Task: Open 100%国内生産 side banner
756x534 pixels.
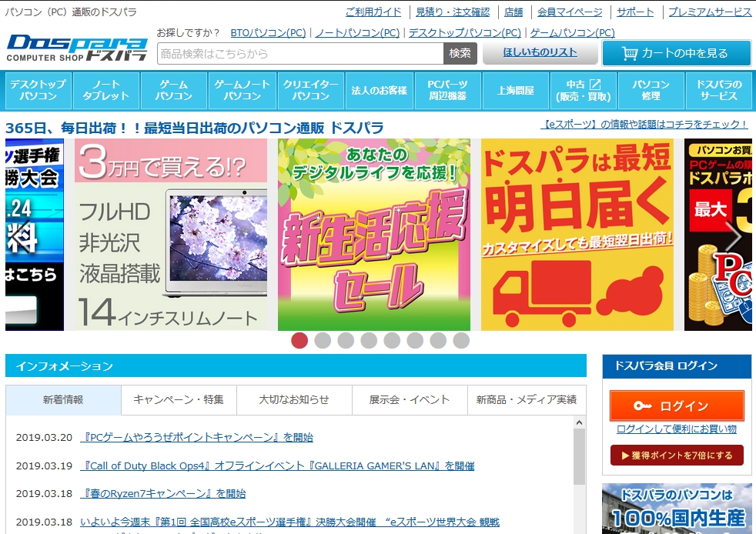Action: click(677, 509)
